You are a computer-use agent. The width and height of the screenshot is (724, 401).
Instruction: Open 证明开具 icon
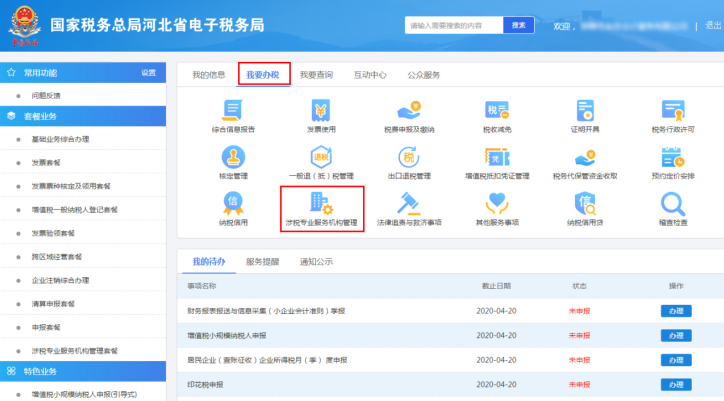tap(585, 110)
